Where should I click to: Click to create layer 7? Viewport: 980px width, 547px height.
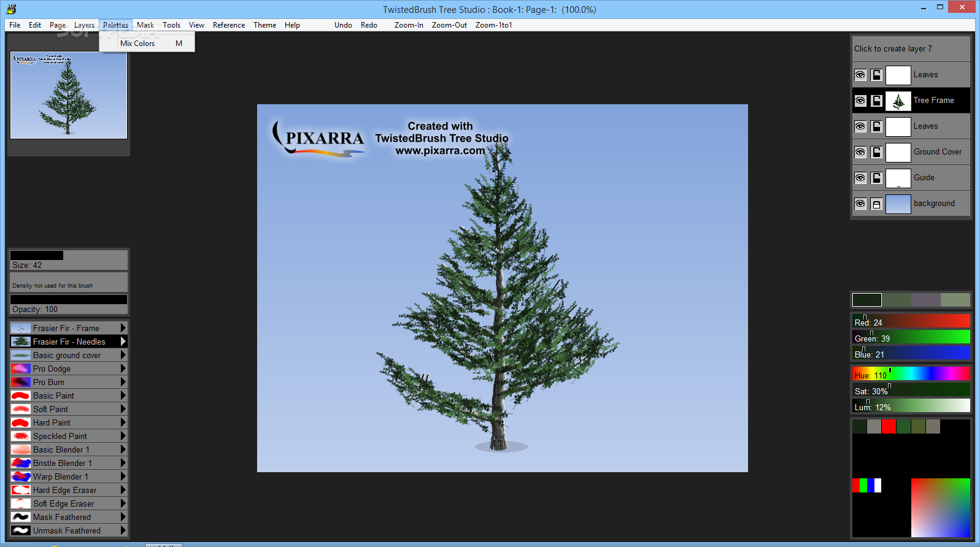911,48
